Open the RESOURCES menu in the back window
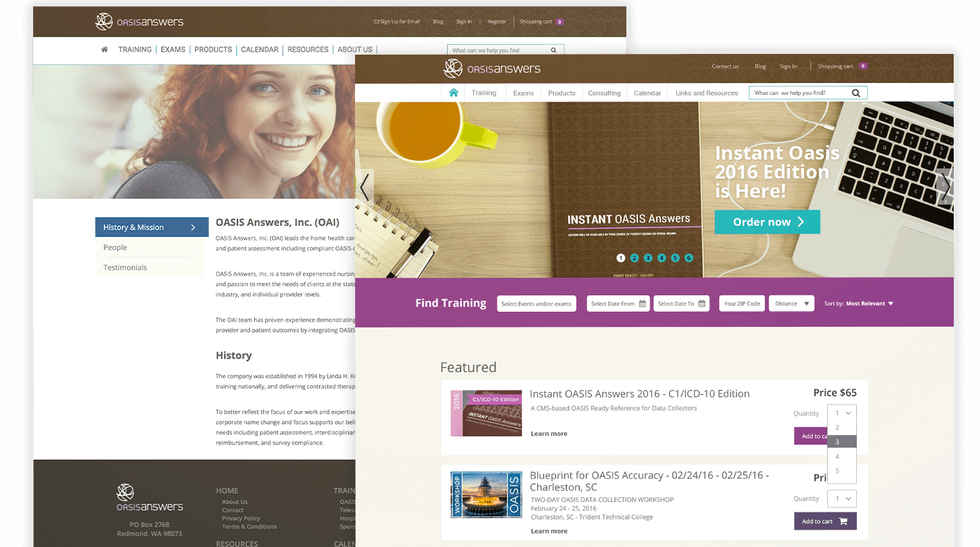The image size is (980, 547). (x=308, y=50)
